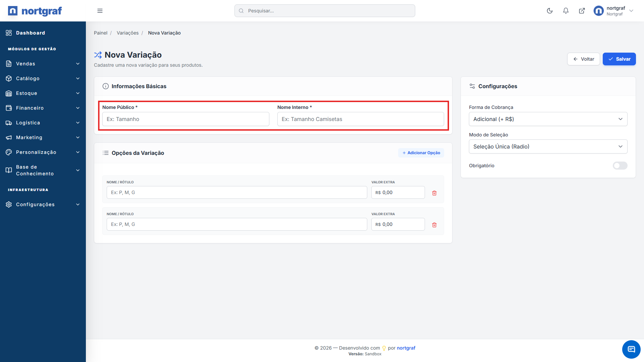Image resolution: width=644 pixels, height=362 pixels.
Task: Expand the Catálogo sidebar menu
Action: coord(43,78)
